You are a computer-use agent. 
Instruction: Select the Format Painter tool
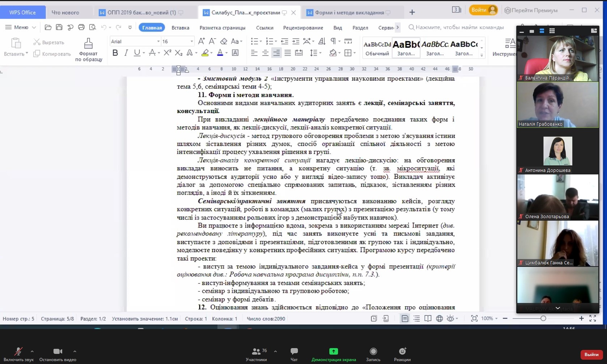[x=89, y=49]
